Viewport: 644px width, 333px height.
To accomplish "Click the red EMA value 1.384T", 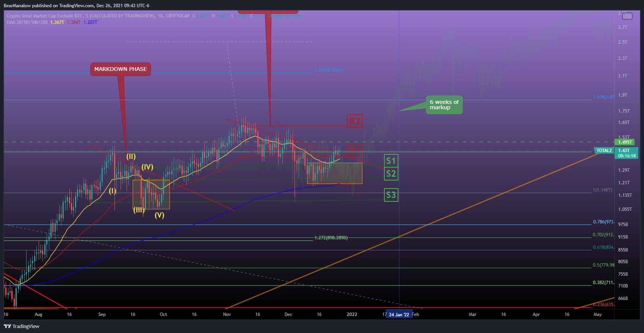I will [x=74, y=22].
